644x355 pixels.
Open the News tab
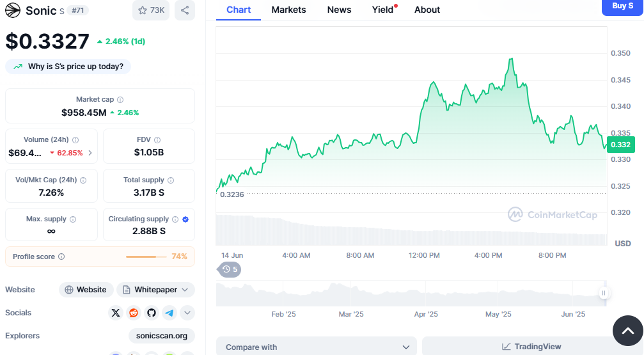coord(339,10)
